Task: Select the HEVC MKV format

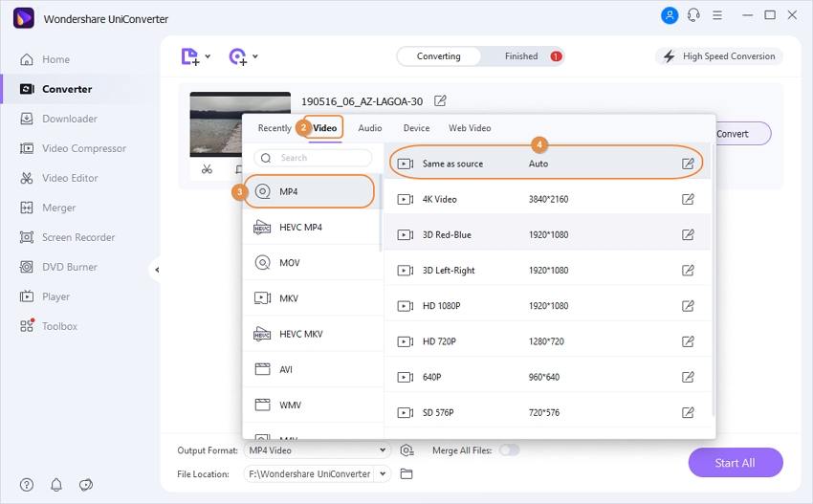Action: click(313, 334)
